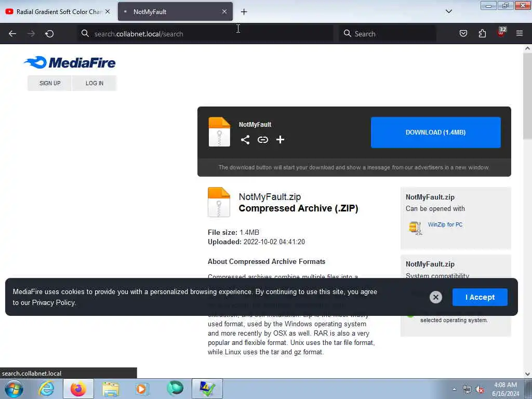Open a new browser tab
Screen dimensions: 532x399
244,12
